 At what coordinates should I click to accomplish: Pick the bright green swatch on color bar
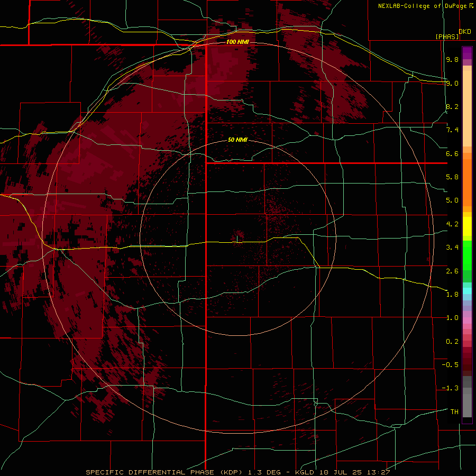(467, 255)
